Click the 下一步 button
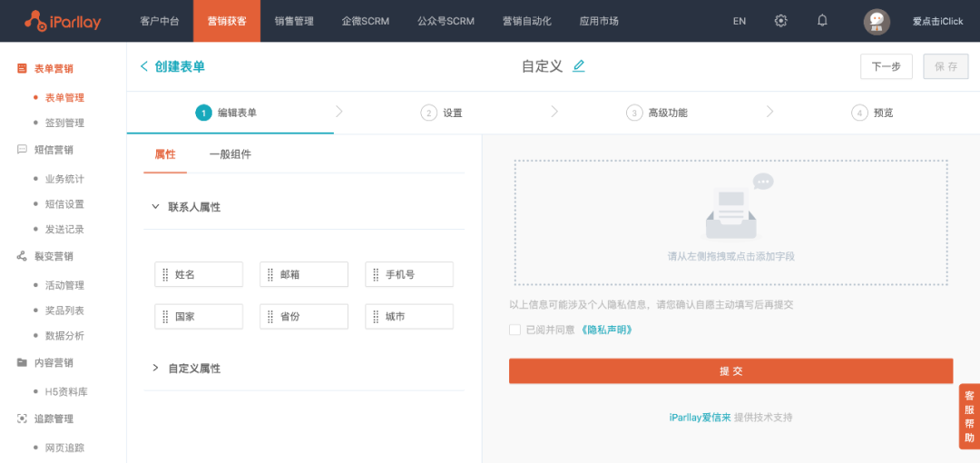Screen dimensions: 980x463 (x=886, y=67)
